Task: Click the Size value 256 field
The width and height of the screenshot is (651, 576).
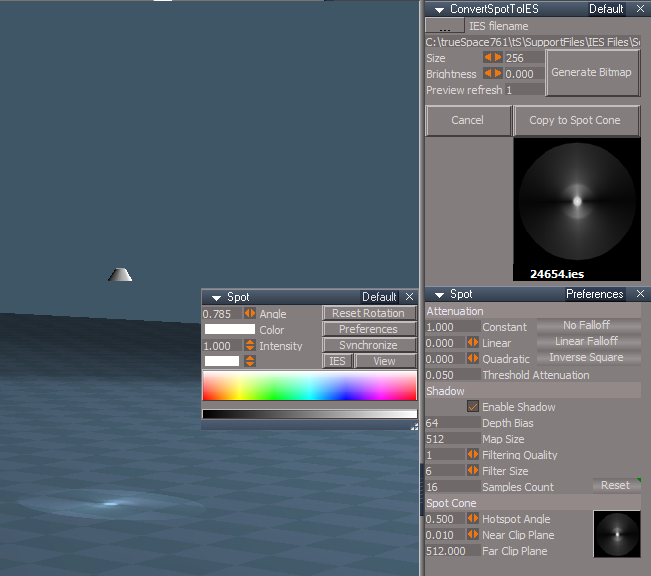Action: click(x=524, y=58)
